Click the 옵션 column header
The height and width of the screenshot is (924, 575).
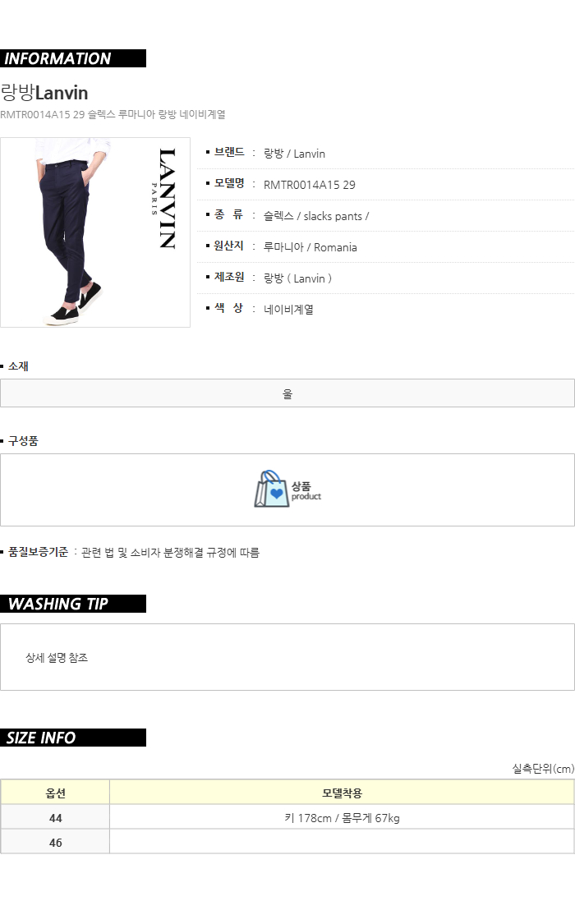click(55, 793)
